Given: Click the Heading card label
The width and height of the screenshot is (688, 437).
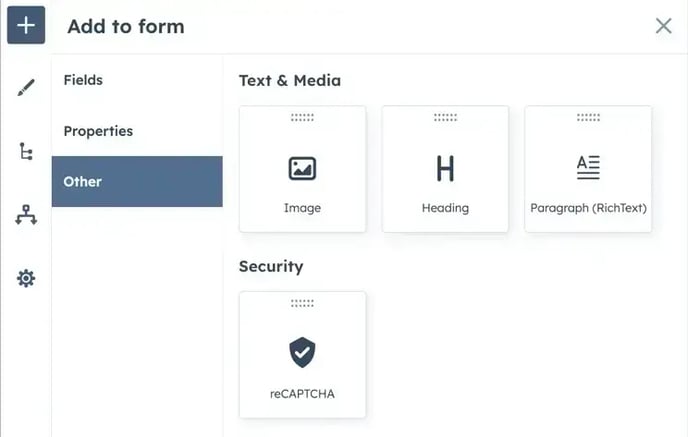Looking at the screenshot, I should tap(445, 208).
